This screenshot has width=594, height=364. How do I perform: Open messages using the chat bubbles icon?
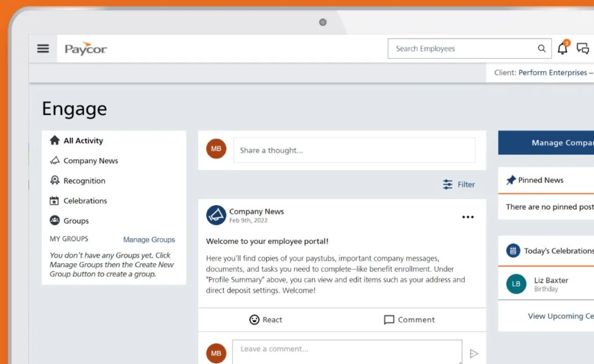point(582,49)
